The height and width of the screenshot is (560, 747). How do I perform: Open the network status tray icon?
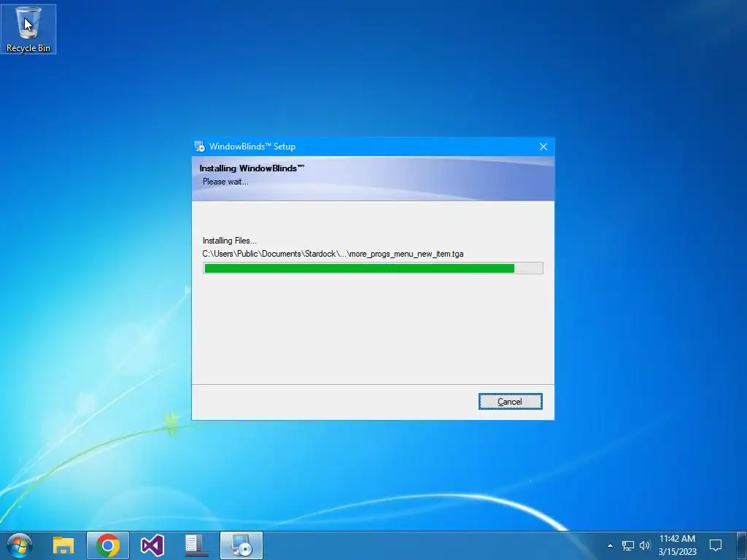[628, 545]
